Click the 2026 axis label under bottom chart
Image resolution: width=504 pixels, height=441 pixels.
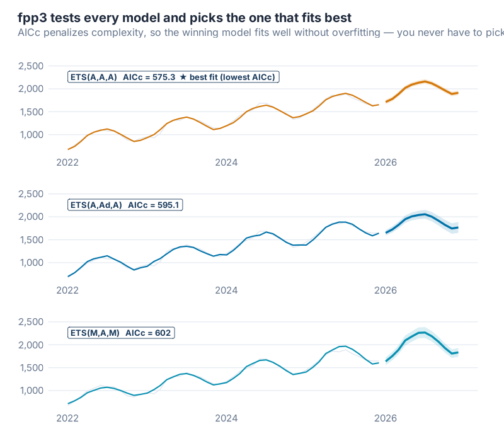pos(385,418)
